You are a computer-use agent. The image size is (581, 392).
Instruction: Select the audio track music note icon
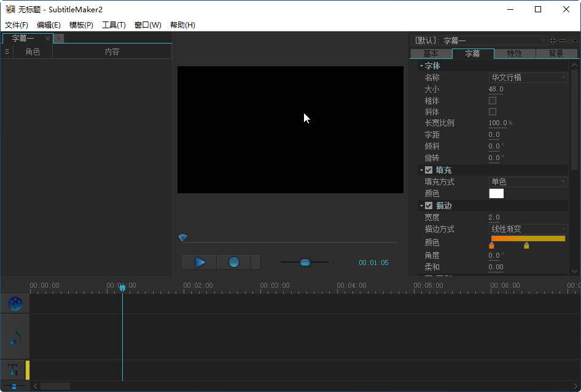[x=15, y=337]
